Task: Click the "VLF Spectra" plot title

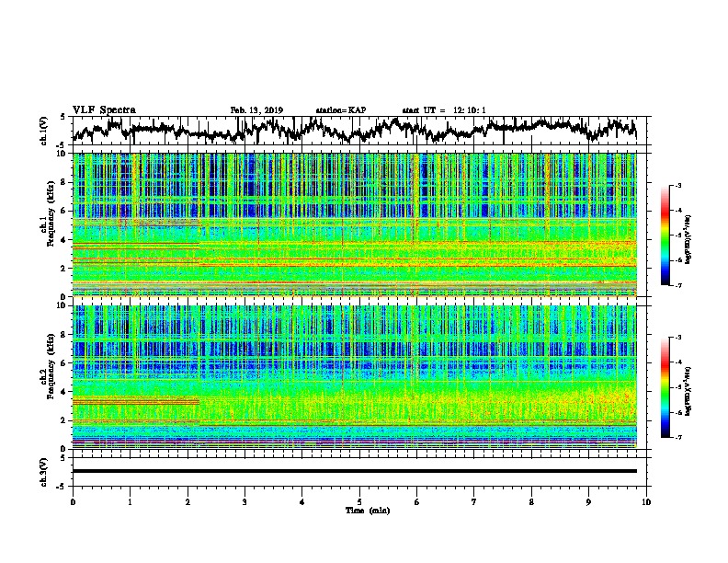Action: (104, 110)
